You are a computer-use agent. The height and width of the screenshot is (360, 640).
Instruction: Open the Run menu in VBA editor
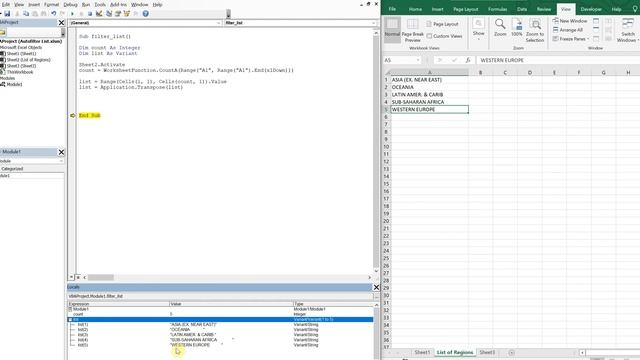86,4
